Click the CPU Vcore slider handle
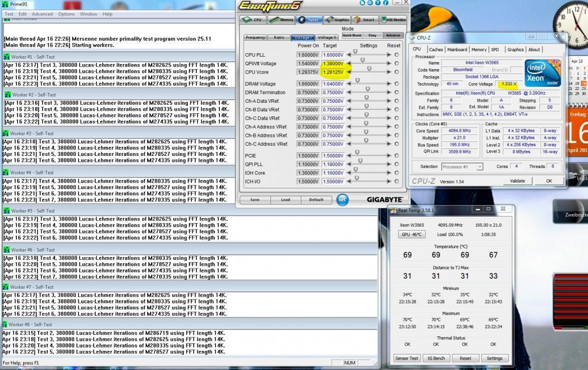The width and height of the screenshot is (588, 370). [x=369, y=69]
